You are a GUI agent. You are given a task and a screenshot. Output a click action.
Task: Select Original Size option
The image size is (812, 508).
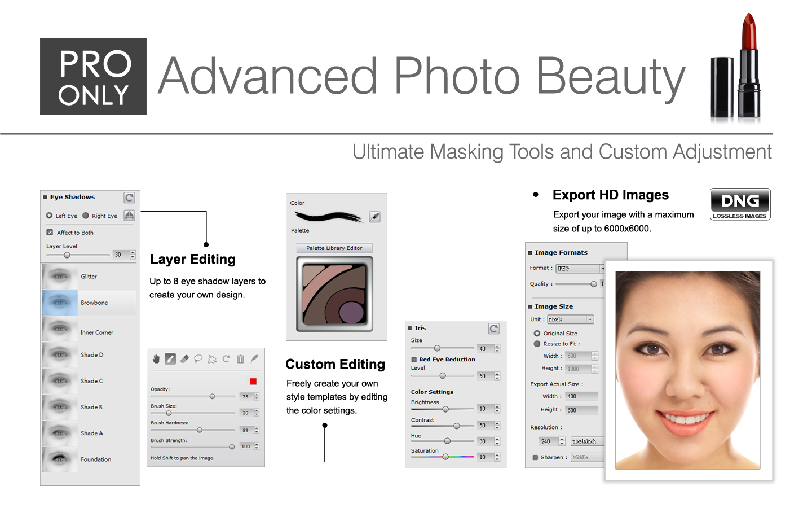537,334
